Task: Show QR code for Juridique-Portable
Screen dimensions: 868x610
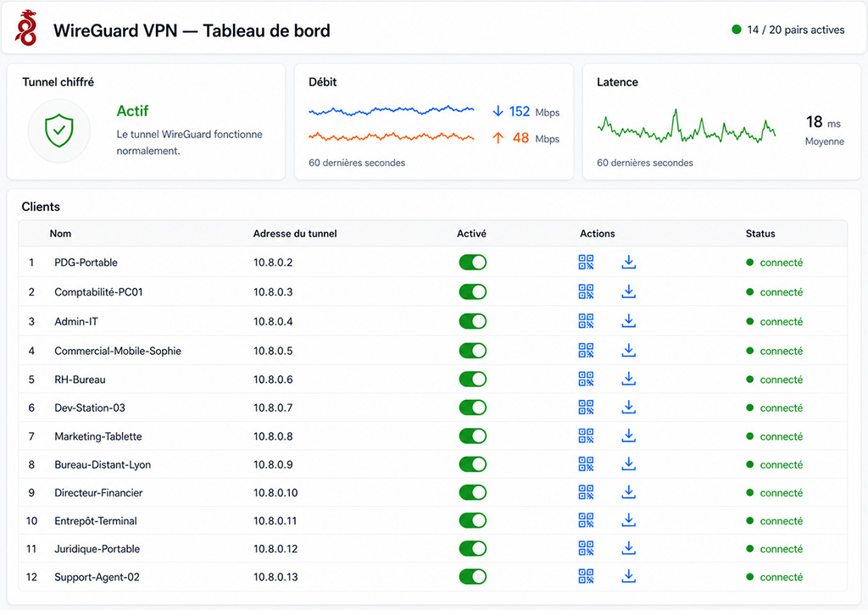Action: (586, 548)
